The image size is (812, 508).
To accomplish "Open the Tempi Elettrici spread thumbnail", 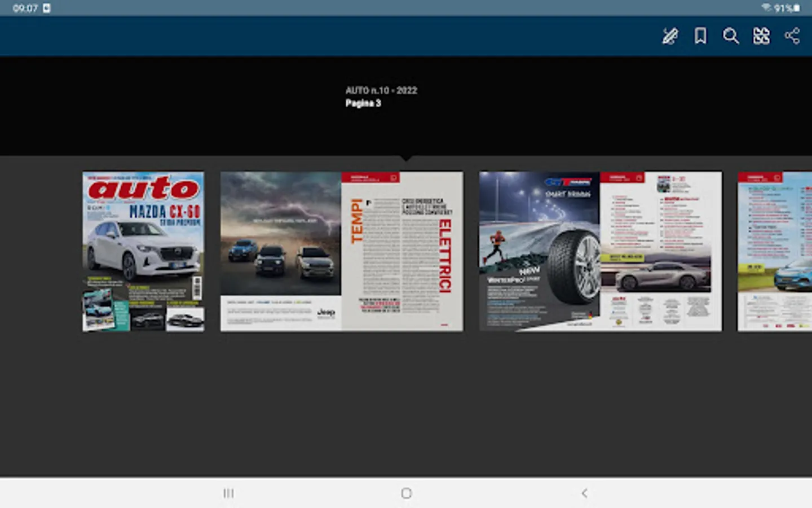I will (342, 252).
